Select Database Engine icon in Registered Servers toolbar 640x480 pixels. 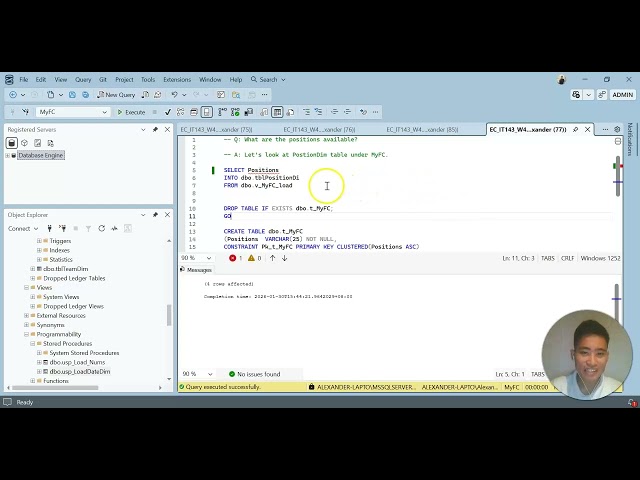[x=12, y=143]
